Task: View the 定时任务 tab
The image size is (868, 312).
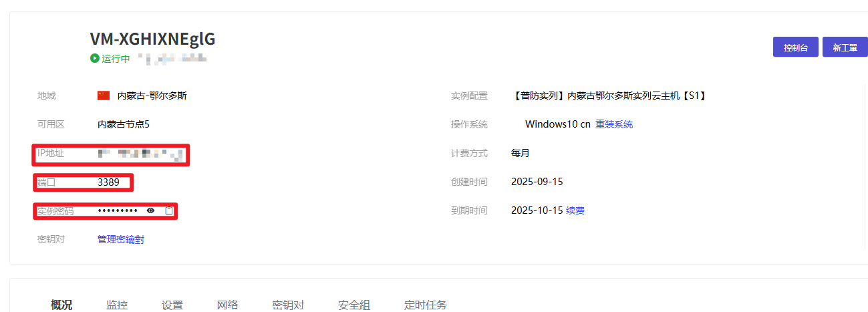Action: (426, 305)
